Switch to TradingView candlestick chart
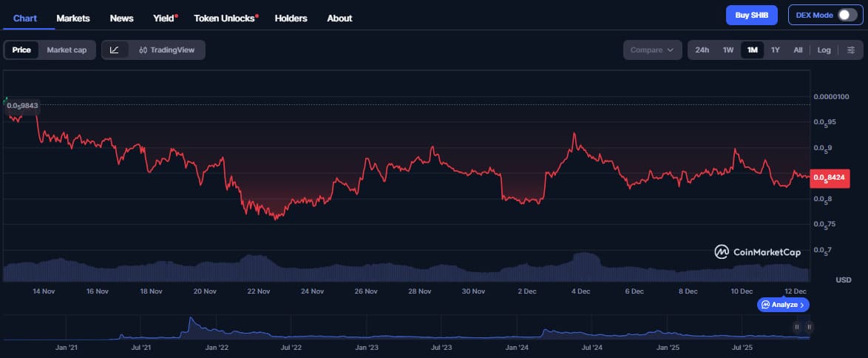Viewport: 868px width, 358px height. [166, 50]
